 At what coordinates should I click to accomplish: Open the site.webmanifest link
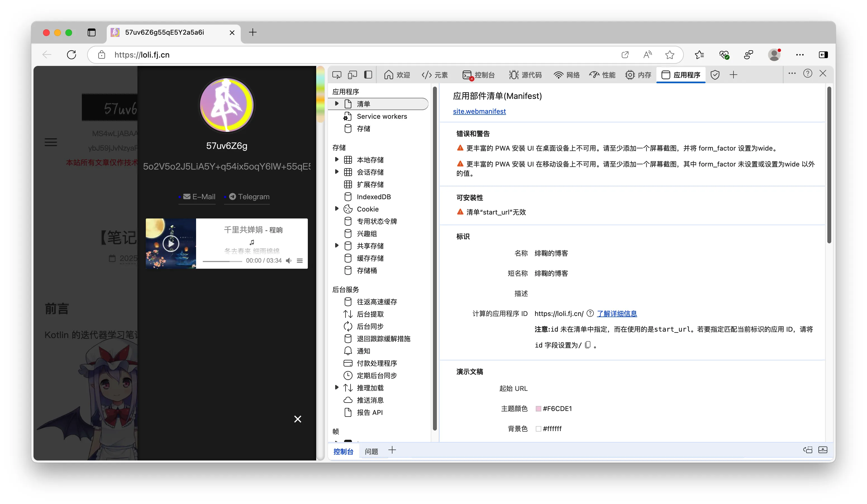point(479,111)
